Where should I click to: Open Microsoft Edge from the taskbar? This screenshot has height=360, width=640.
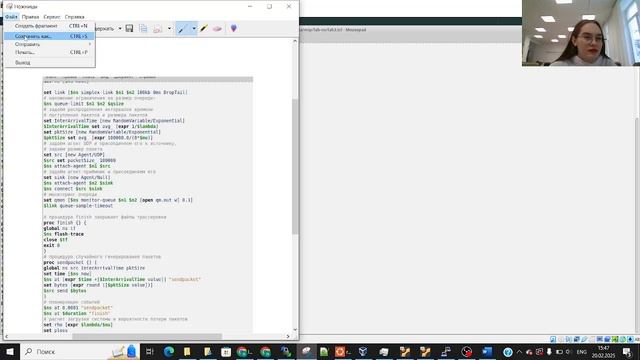click(169, 351)
